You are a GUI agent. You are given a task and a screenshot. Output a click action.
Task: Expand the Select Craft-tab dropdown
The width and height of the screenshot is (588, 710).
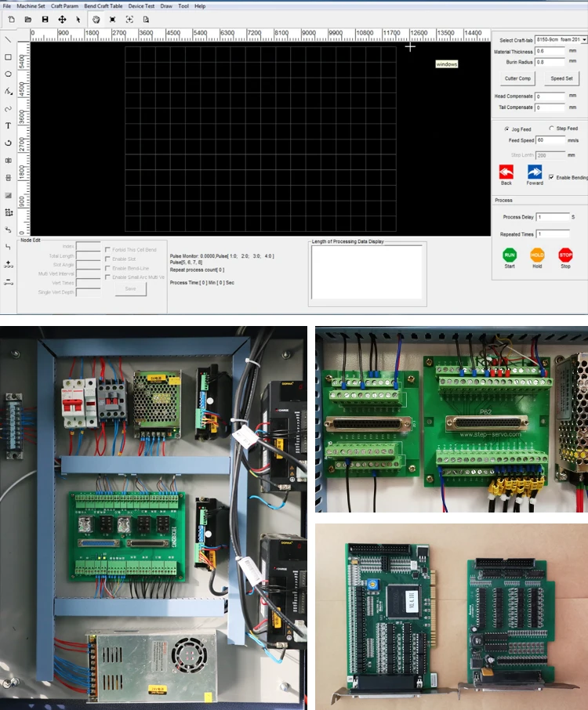tap(584, 40)
